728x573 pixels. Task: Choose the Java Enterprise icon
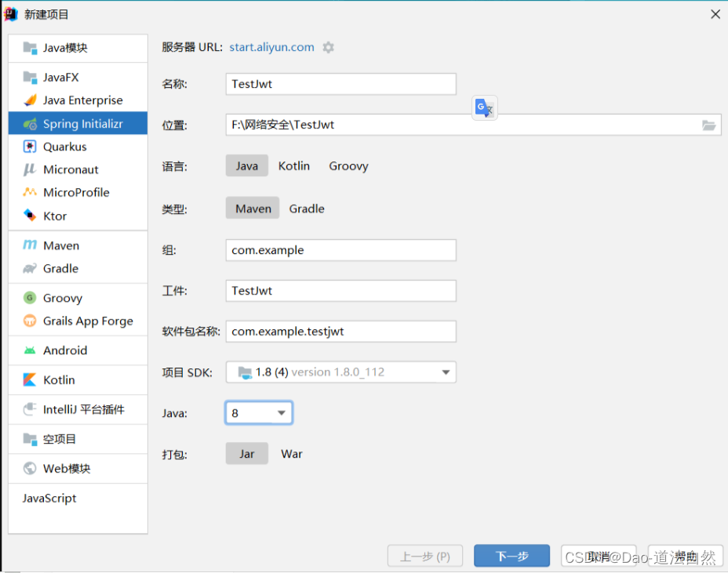(x=30, y=100)
